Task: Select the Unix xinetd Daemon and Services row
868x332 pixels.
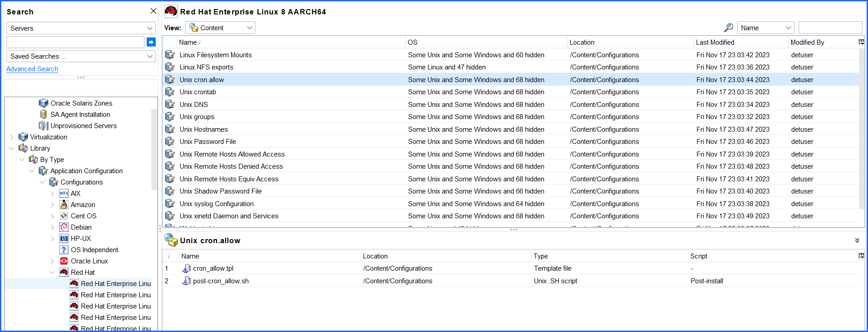Action: (511, 216)
